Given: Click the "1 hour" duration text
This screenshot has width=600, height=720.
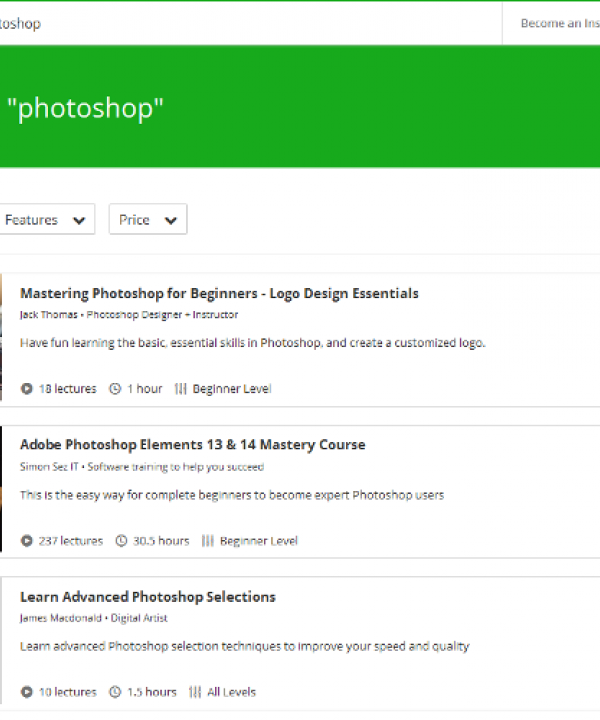Looking at the screenshot, I should pos(145,389).
